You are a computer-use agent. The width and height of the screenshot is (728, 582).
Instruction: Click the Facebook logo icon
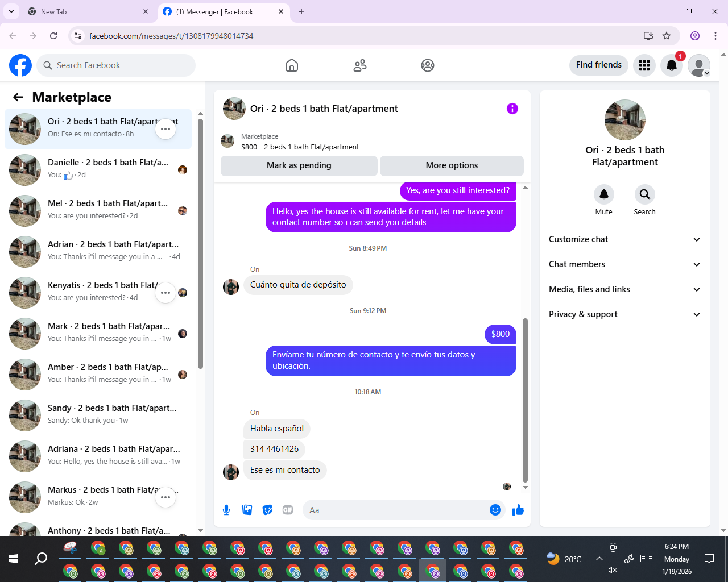tap(20, 65)
